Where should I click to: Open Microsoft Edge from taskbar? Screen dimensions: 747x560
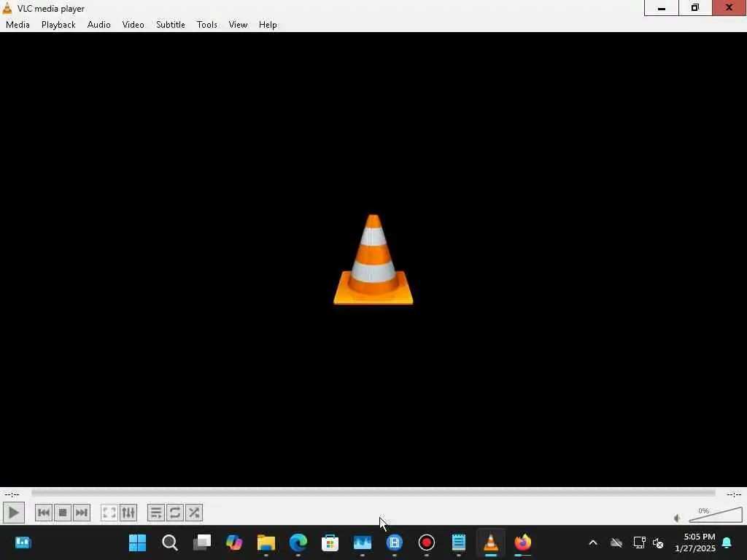[x=298, y=542]
